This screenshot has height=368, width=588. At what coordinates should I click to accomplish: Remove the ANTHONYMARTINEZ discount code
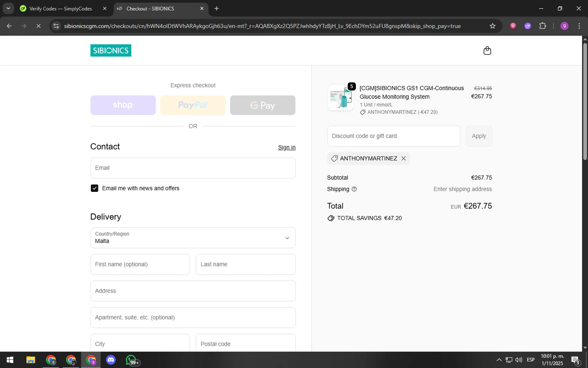point(403,158)
